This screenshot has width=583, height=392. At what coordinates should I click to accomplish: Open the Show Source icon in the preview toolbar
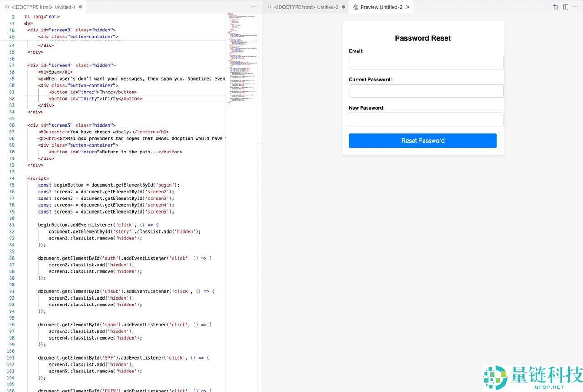tap(556, 7)
